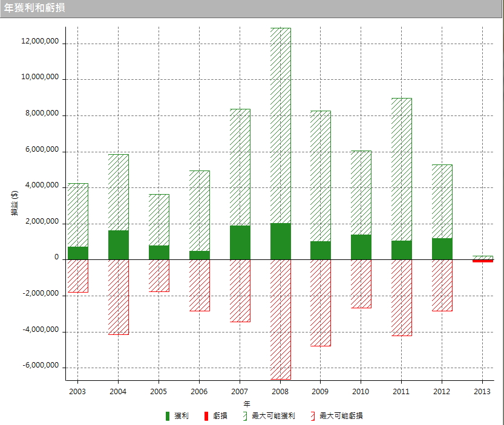The height and width of the screenshot is (425, 504).
Task: Click the 虧損 legend label
Action: click(220, 416)
